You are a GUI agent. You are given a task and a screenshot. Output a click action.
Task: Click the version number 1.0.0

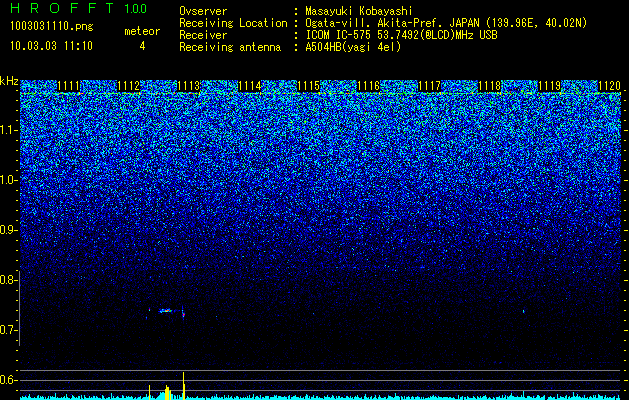pyautogui.click(x=136, y=8)
